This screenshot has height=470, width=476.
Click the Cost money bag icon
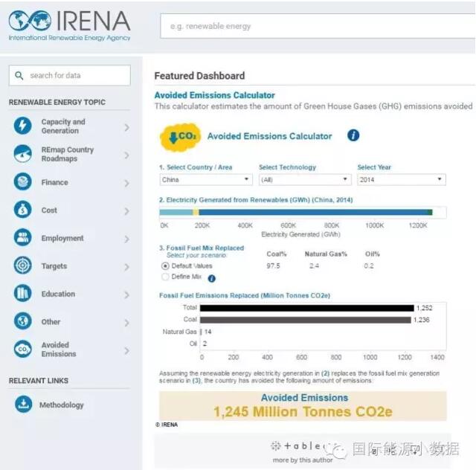(x=23, y=210)
